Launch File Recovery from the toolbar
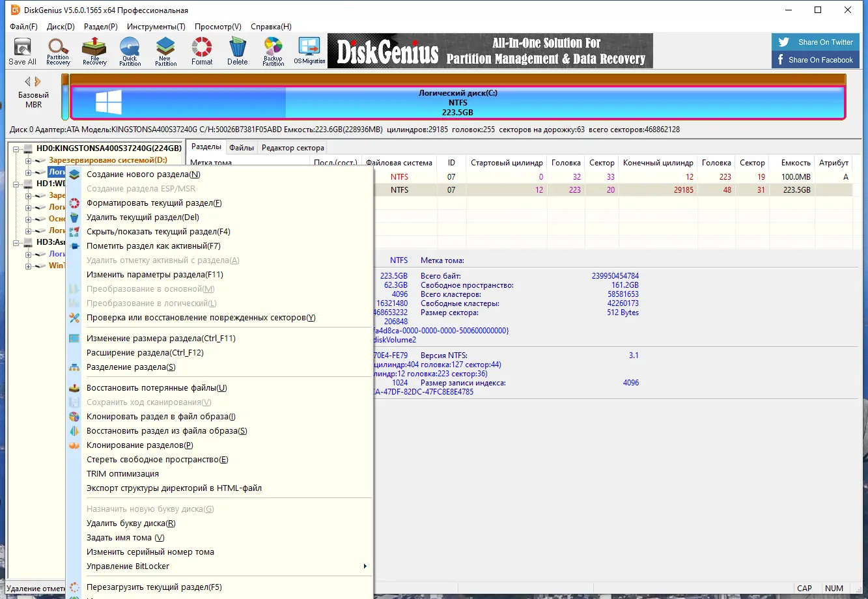 pyautogui.click(x=94, y=51)
